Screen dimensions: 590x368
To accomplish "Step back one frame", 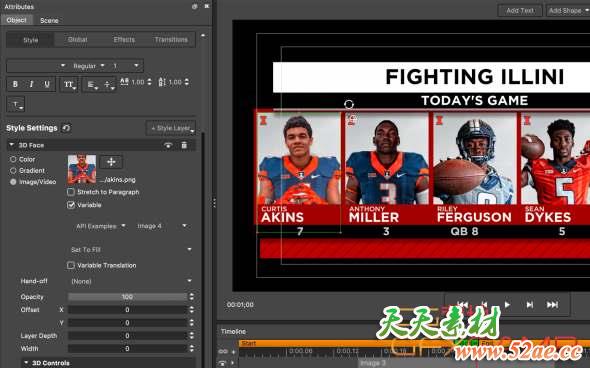I will pos(484,304).
